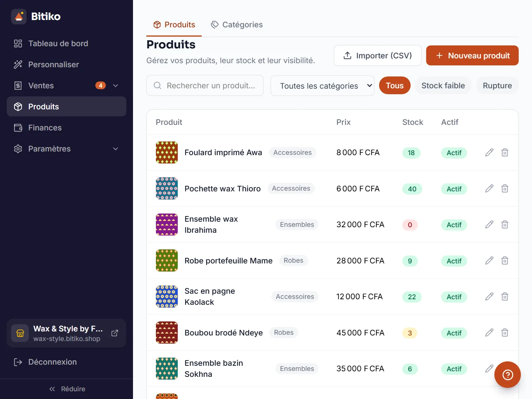Toggle Actif status for Boubou brodé Ndeye

[454, 333]
